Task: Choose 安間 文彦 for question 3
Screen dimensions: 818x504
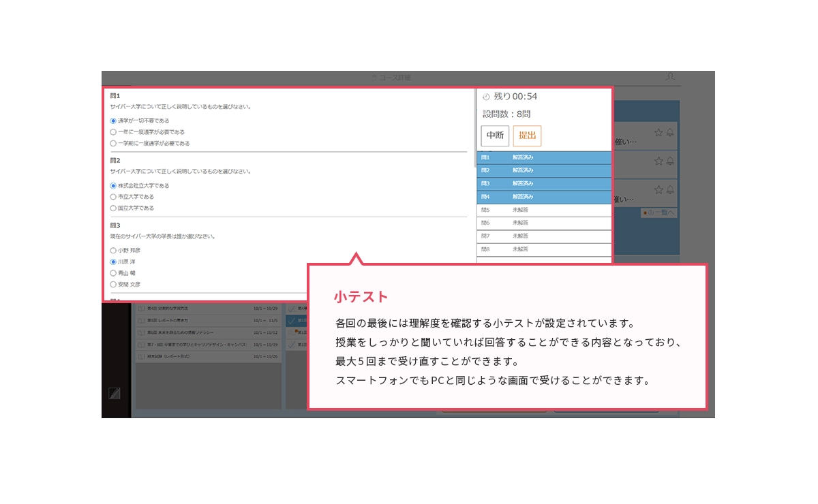Action: click(113, 284)
